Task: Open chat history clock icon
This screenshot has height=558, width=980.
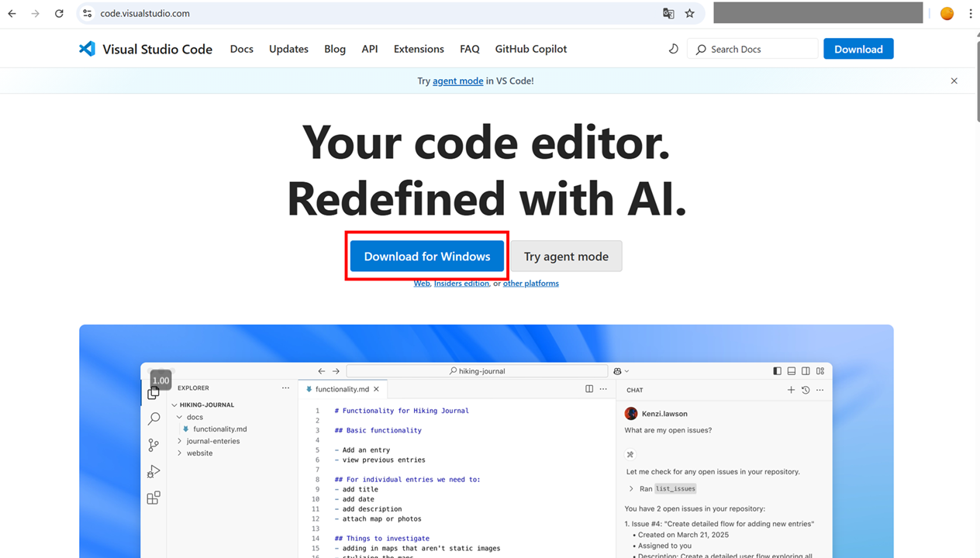Action: (806, 390)
